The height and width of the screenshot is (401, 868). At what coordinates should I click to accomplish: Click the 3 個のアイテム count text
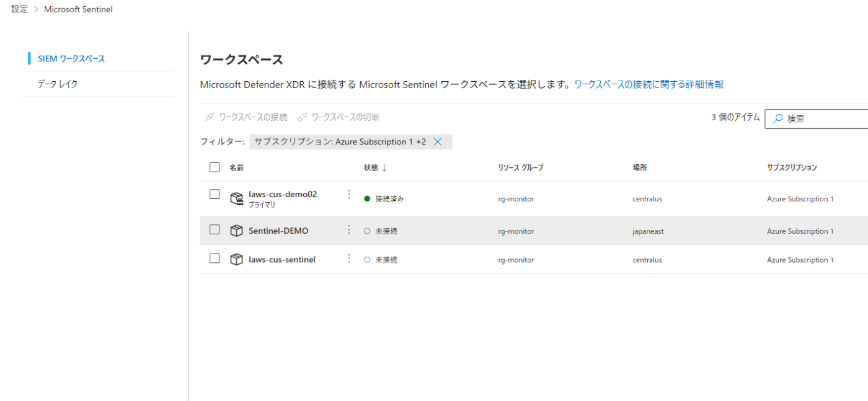[735, 117]
